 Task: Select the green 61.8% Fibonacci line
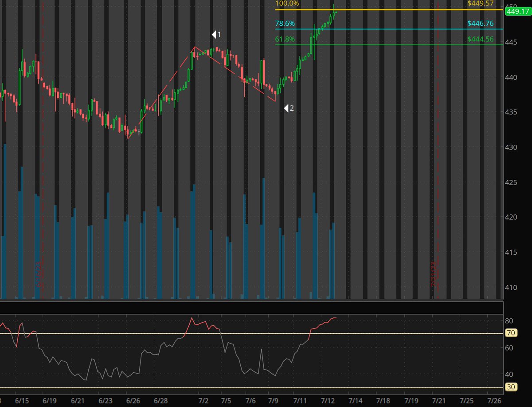click(x=389, y=45)
